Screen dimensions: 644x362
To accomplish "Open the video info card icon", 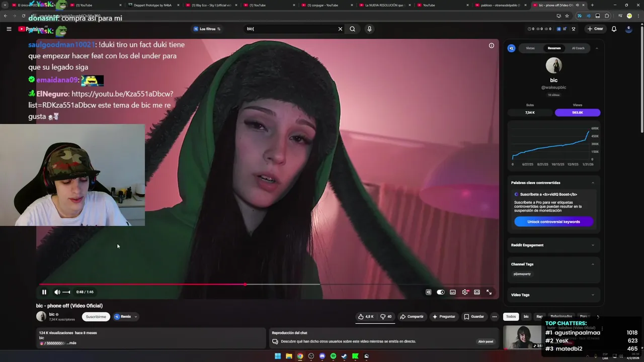I will click(x=492, y=45).
